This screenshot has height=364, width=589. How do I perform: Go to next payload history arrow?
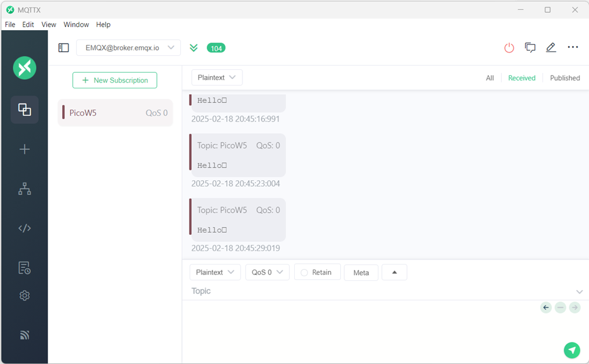[574, 308]
